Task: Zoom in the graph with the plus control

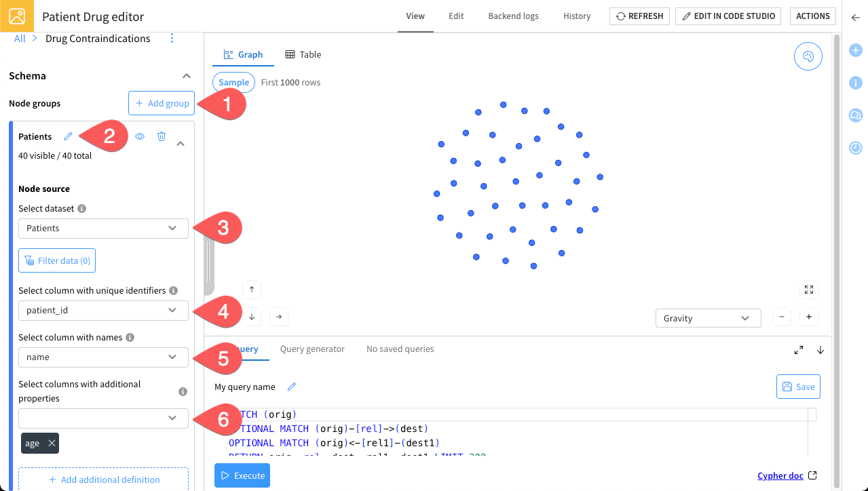Action: [x=809, y=317]
